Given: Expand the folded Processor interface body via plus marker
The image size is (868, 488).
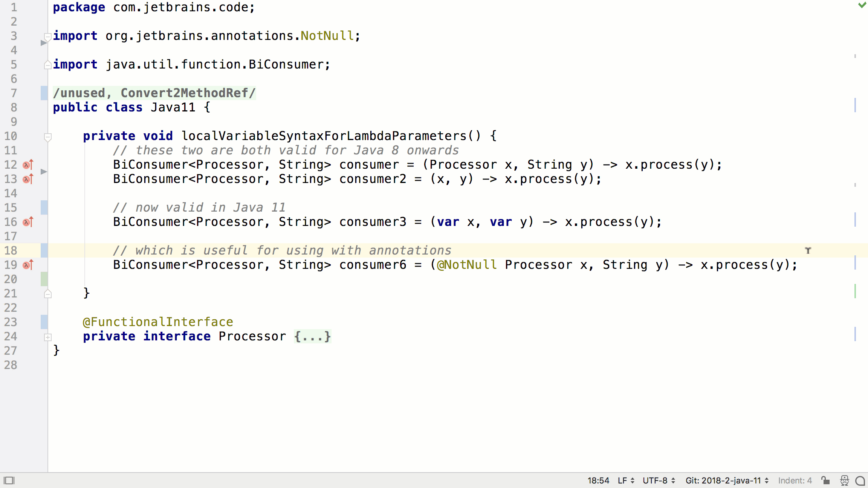Looking at the screenshot, I should [x=47, y=337].
